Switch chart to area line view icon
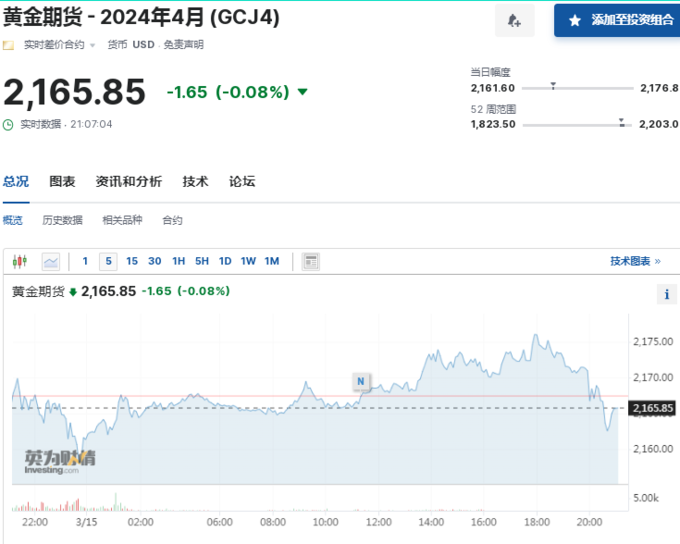This screenshot has width=680, height=544. [51, 262]
